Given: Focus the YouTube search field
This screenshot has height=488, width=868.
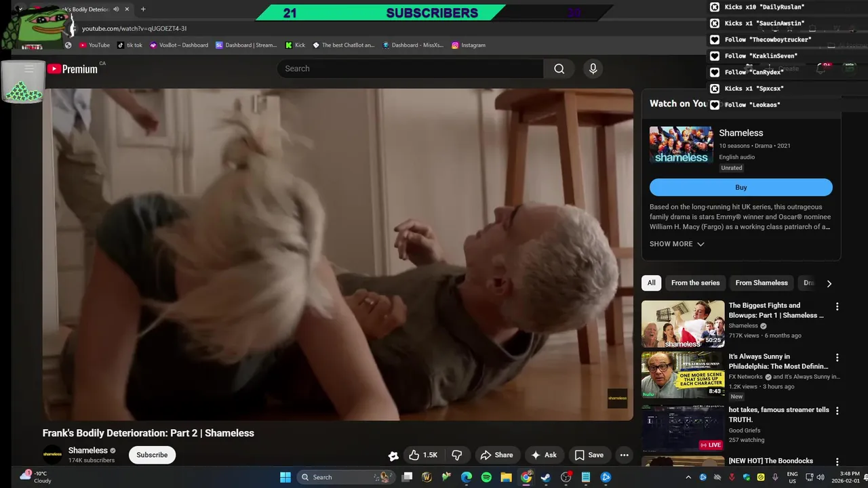Looking at the screenshot, I should tap(410, 68).
